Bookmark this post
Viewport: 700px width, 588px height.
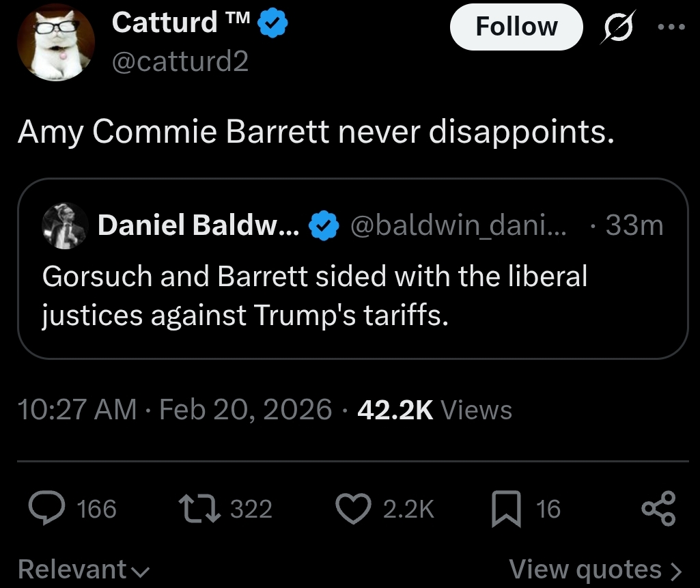[506, 509]
